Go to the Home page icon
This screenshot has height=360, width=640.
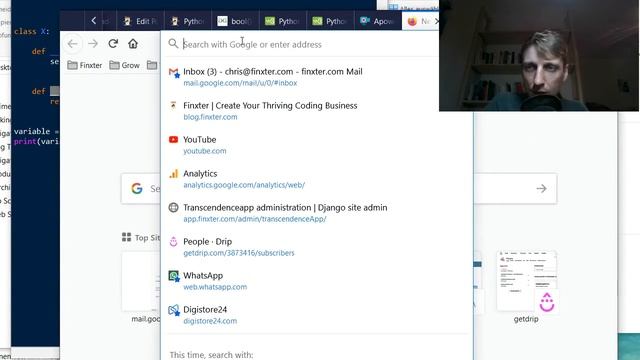[133, 44]
